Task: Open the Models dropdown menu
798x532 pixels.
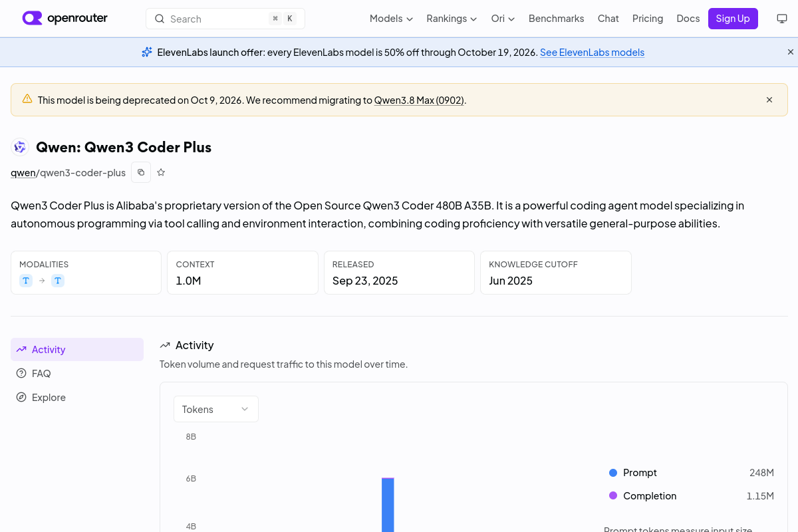Action: coord(391,19)
